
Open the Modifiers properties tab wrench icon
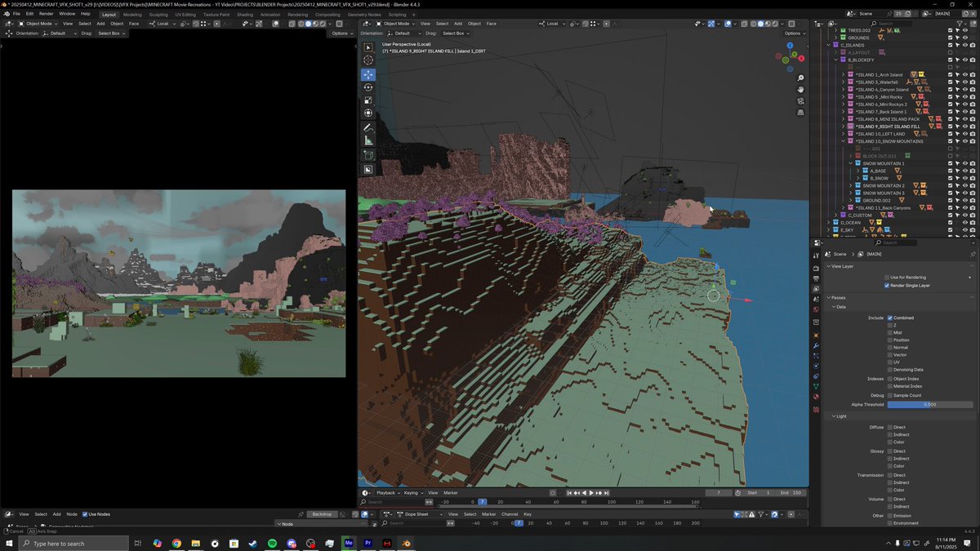[816, 346]
